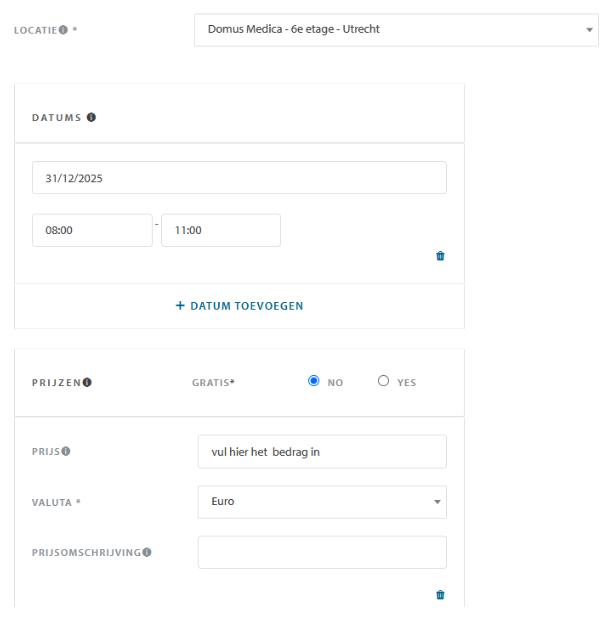Click the empty Prijsomschrijving text field

[x=322, y=552]
